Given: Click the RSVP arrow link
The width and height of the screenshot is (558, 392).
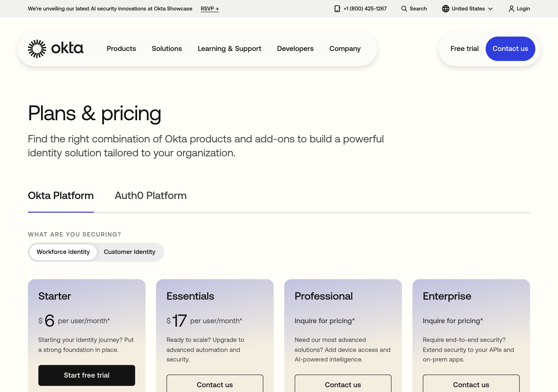Looking at the screenshot, I should tap(209, 8).
